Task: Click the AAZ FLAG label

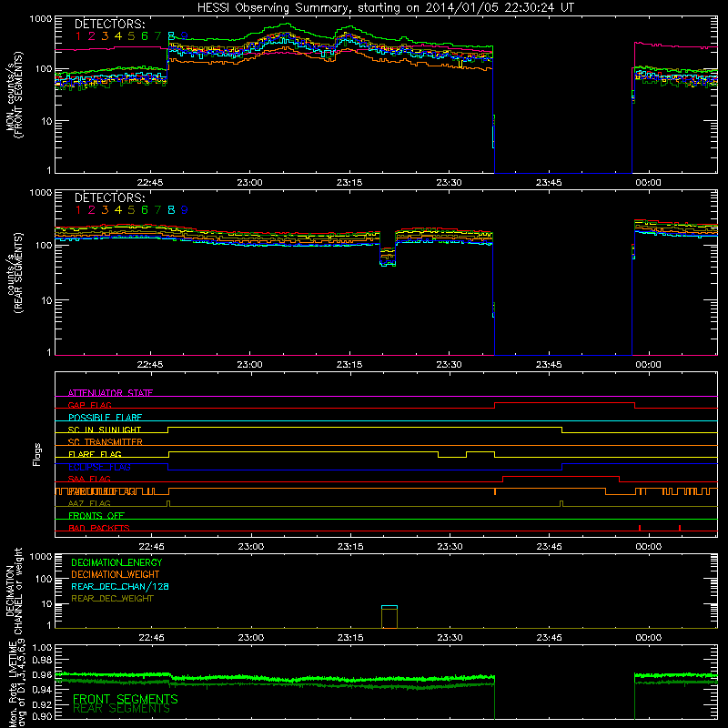Action: (89, 503)
